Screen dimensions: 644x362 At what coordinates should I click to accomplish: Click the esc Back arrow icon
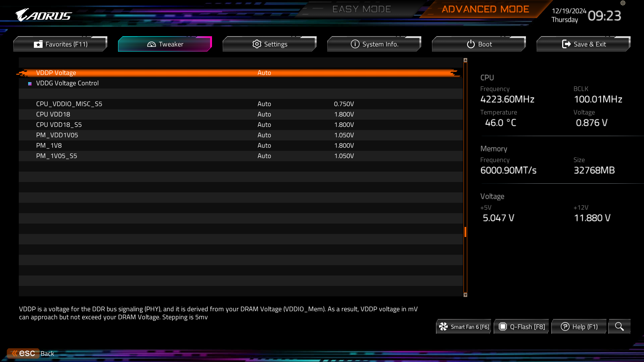click(x=15, y=353)
